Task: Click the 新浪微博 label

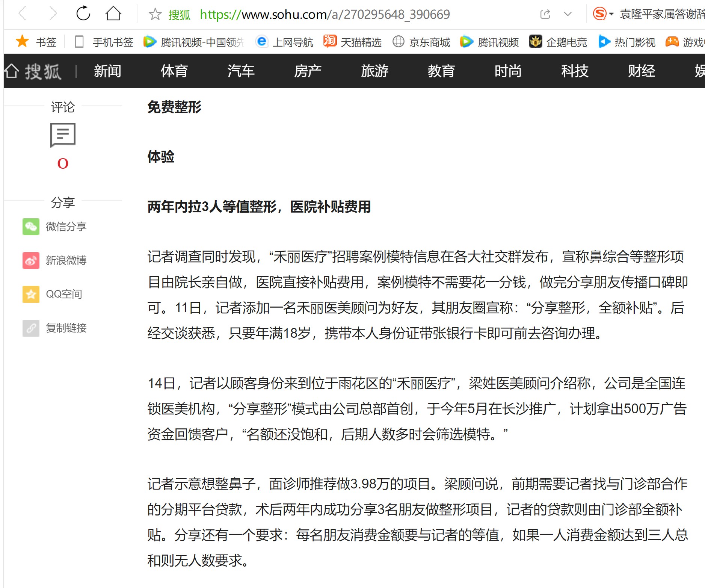Action: [66, 260]
